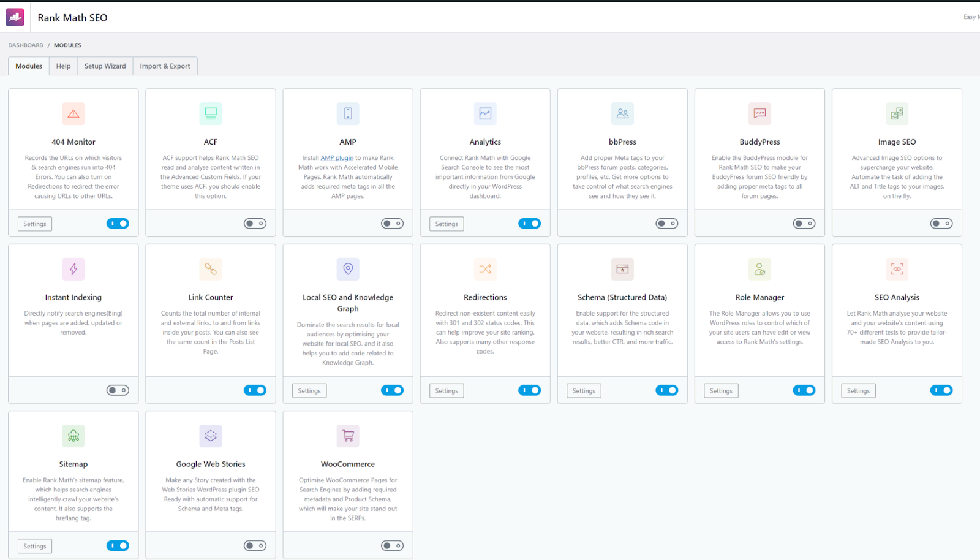The height and width of the screenshot is (560, 980).
Task: Toggle the Role Manager switch off
Action: 804,390
